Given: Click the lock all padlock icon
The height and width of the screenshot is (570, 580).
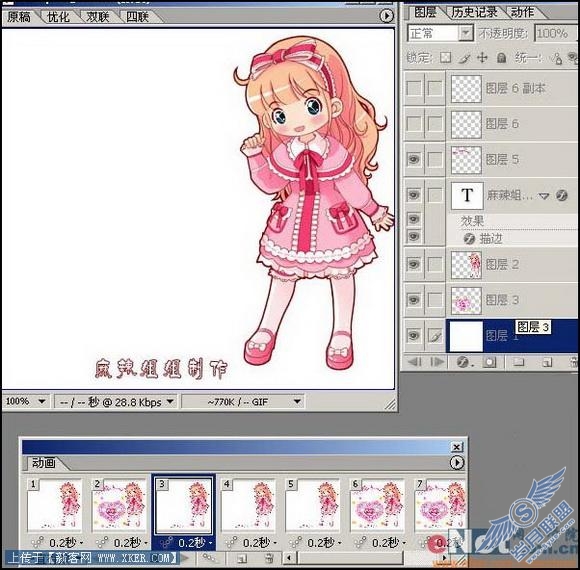Looking at the screenshot, I should point(502,58).
